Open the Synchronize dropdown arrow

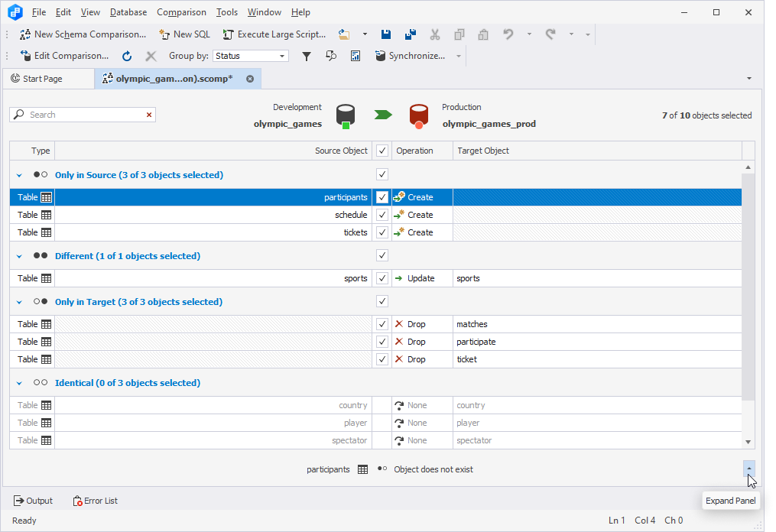(x=458, y=56)
